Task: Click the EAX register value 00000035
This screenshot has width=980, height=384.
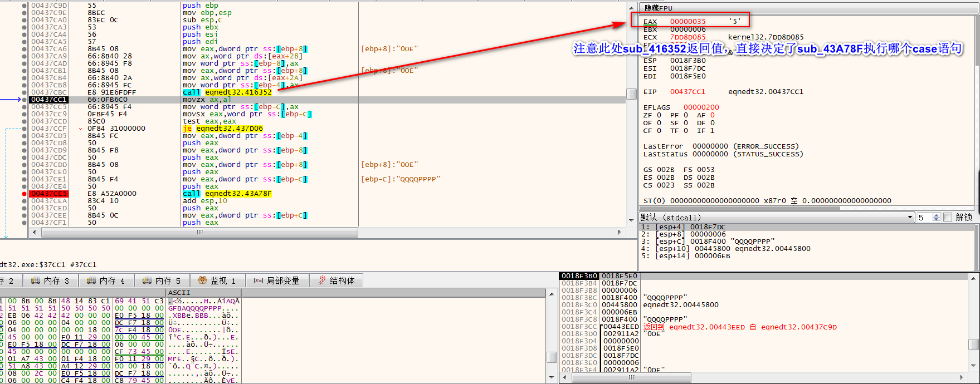Action: click(688, 22)
